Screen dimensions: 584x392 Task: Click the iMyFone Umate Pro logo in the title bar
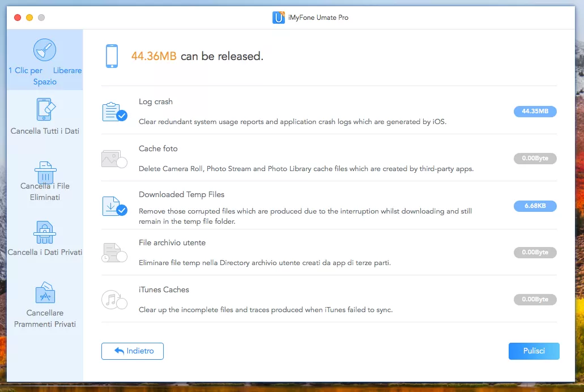(278, 18)
